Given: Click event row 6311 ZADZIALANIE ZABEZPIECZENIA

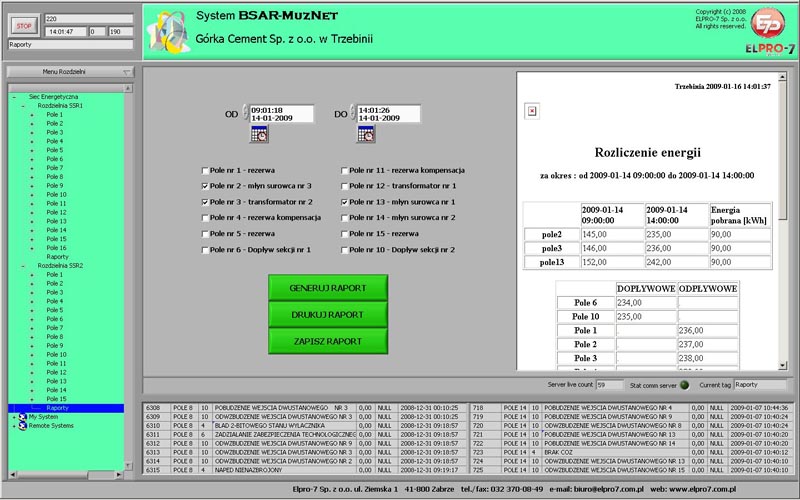Looking at the screenshot, I should [306, 435].
